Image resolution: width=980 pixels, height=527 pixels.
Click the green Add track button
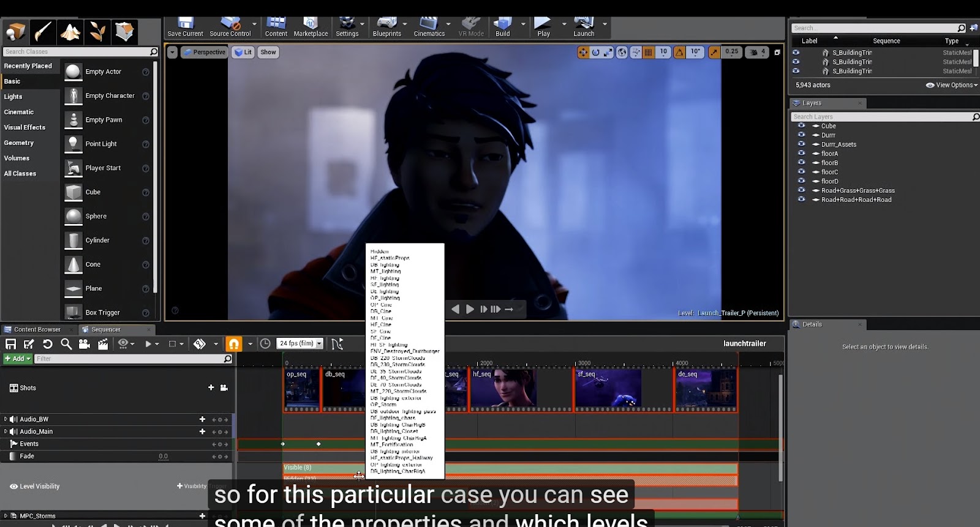17,359
